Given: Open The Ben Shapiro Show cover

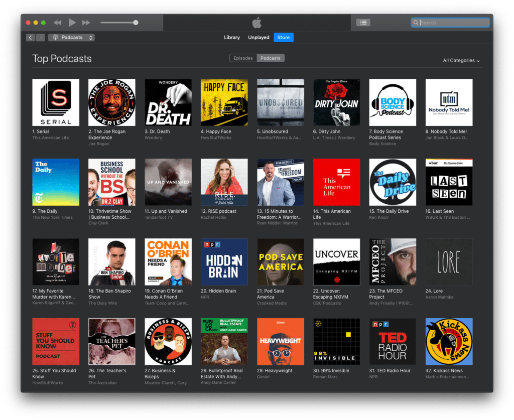Looking at the screenshot, I should click(x=112, y=262).
